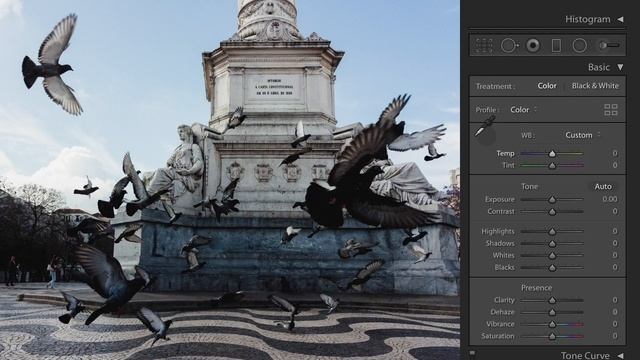
Task: Click the Clarity value field
Action: click(x=615, y=300)
